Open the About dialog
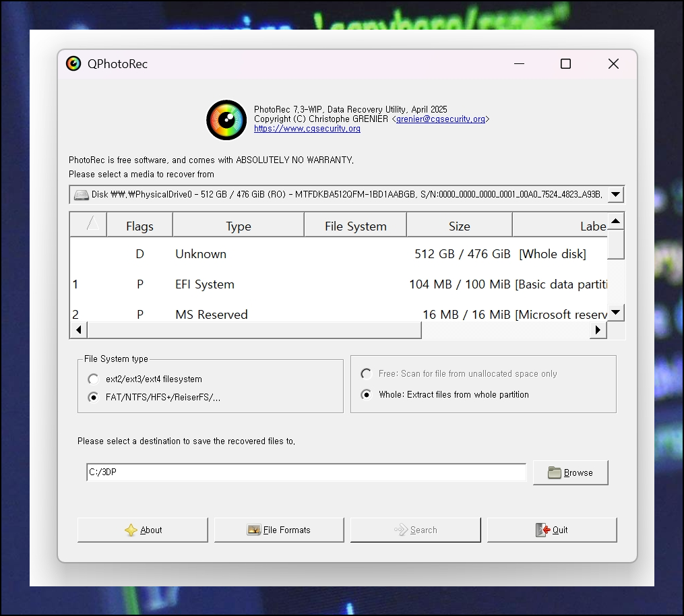 (x=143, y=530)
